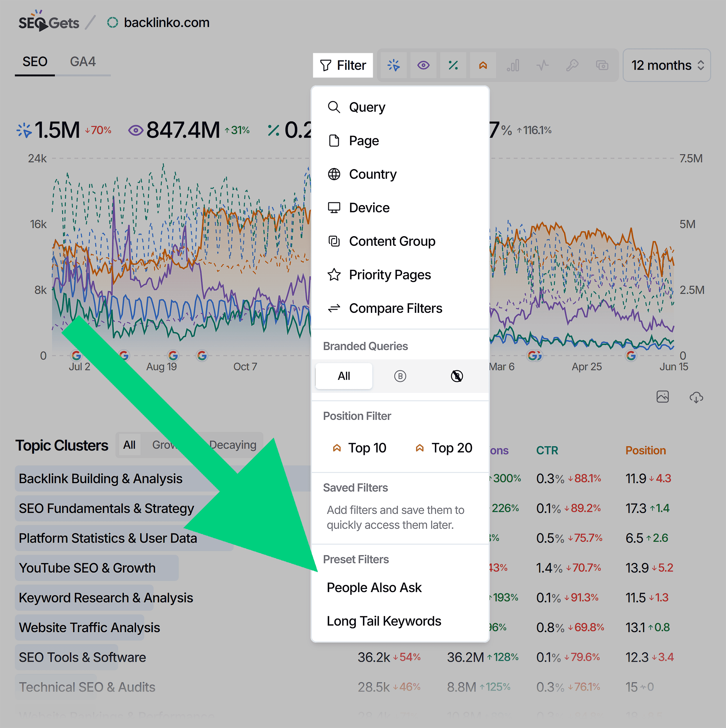Open Keyword Research & Analysis cluster
Viewport: 726px width, 728px height.
point(106,598)
